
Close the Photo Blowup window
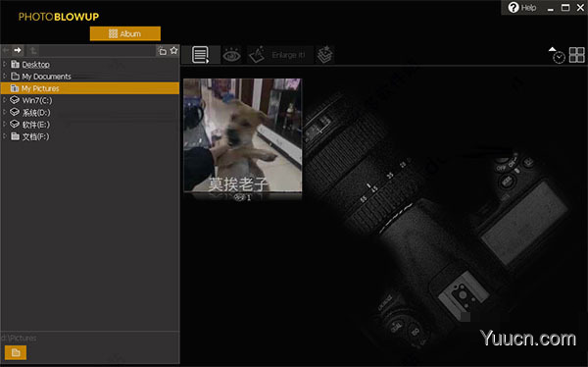coord(580,8)
